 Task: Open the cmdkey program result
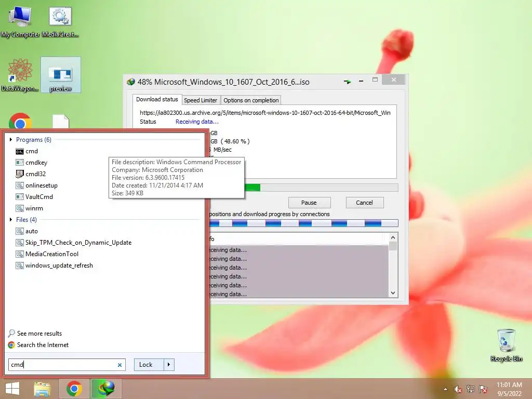click(x=32, y=163)
